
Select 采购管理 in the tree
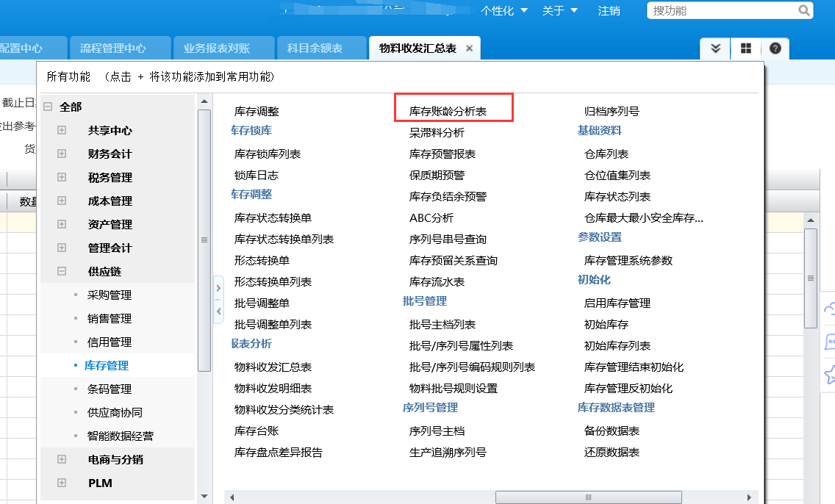click(110, 295)
